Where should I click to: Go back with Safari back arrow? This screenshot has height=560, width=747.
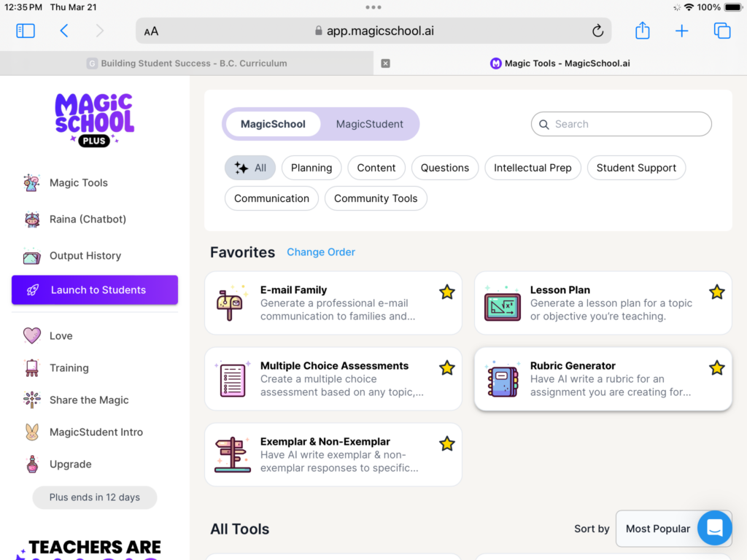coord(64,31)
